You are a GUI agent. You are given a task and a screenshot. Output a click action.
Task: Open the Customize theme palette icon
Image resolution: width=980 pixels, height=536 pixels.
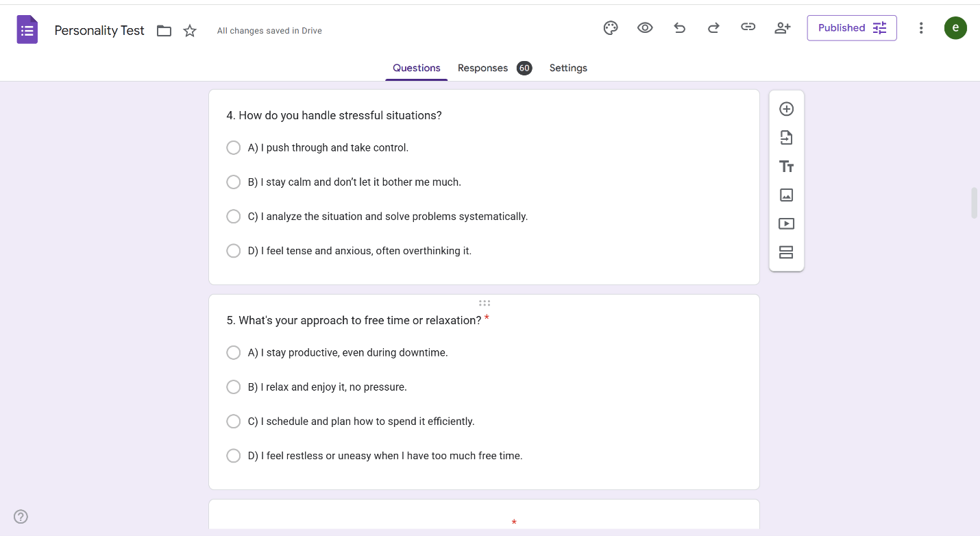coord(610,28)
